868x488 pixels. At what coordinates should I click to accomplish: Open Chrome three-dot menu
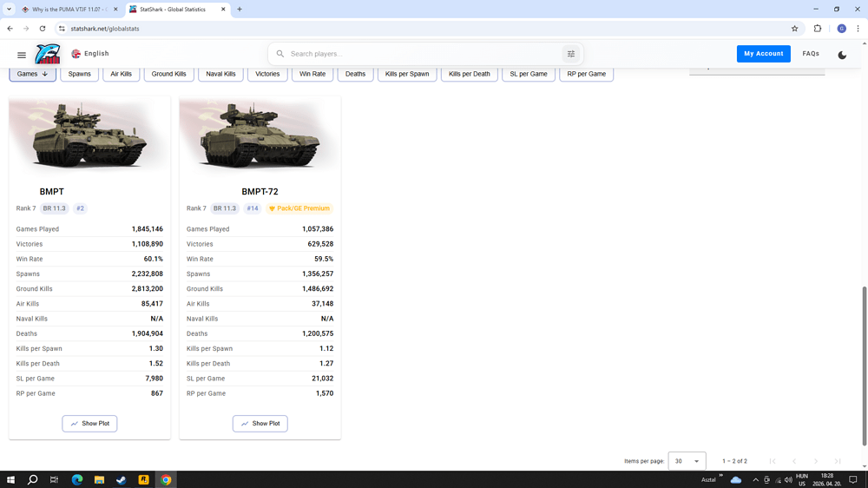tap(858, 29)
